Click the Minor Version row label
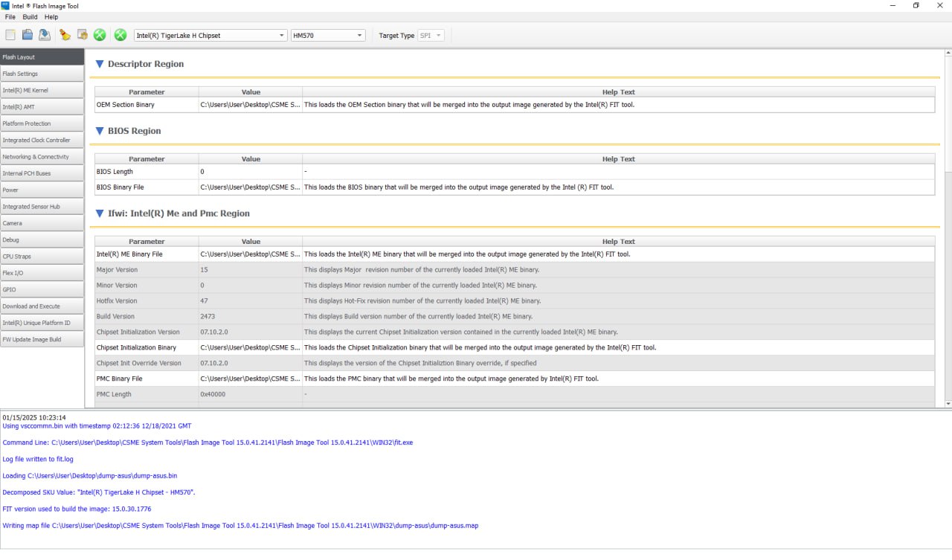This screenshot has width=952, height=560. point(117,286)
